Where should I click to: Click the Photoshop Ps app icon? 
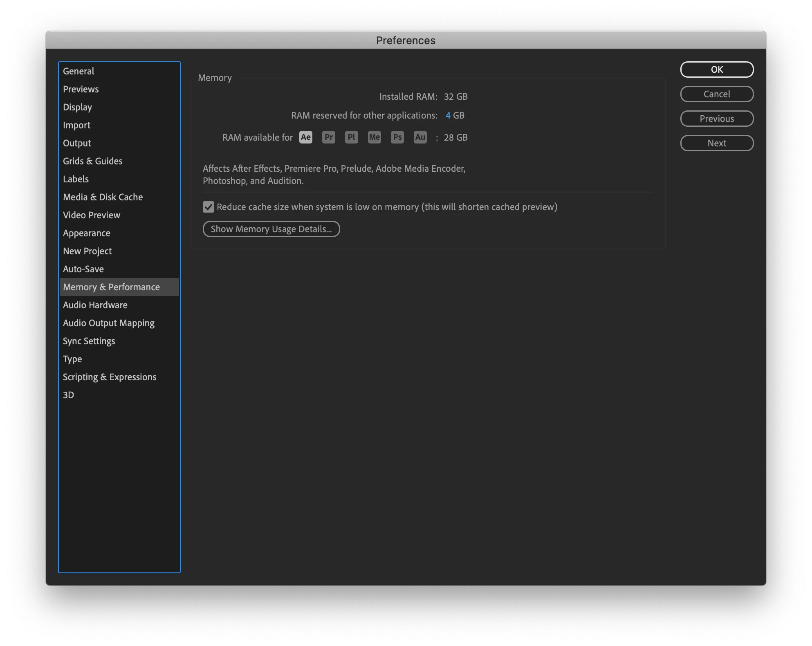pos(397,137)
